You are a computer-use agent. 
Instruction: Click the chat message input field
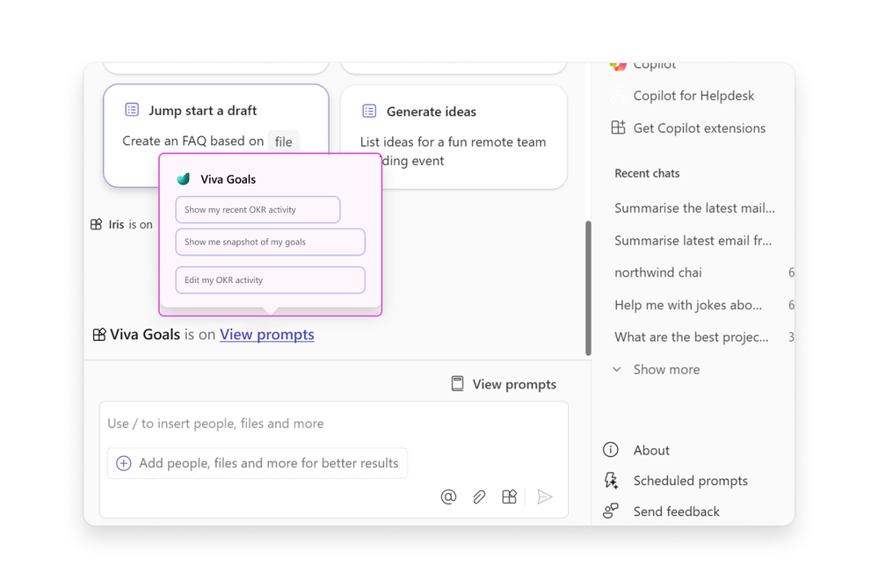(334, 424)
